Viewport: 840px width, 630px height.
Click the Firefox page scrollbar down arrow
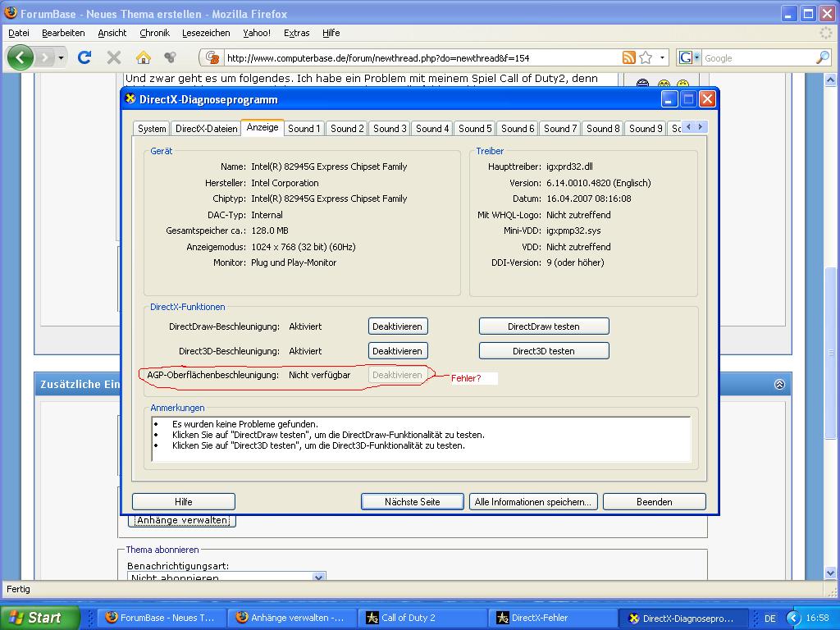tap(830, 573)
